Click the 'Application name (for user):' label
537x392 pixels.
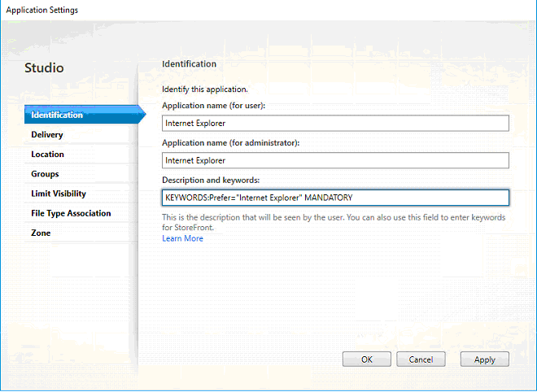pos(214,106)
